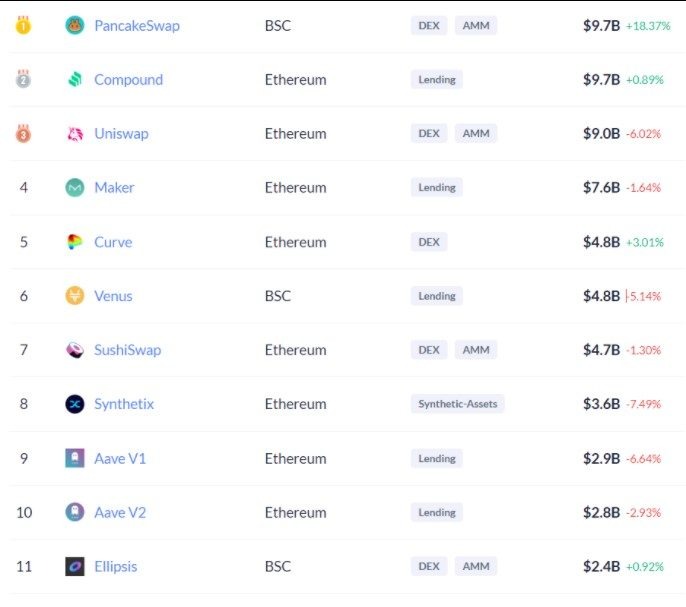
Task: Click the Aave V1 ghost icon
Action: [x=75, y=458]
